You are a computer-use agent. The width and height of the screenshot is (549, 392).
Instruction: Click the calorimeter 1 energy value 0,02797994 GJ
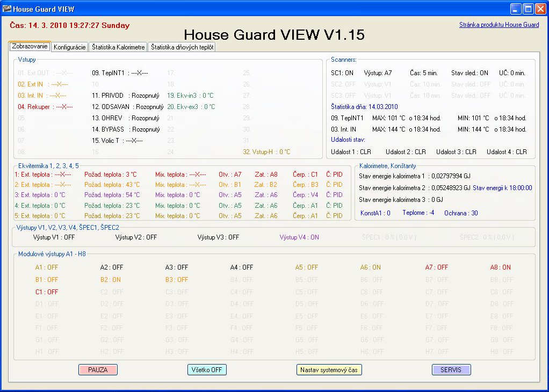pos(451,176)
